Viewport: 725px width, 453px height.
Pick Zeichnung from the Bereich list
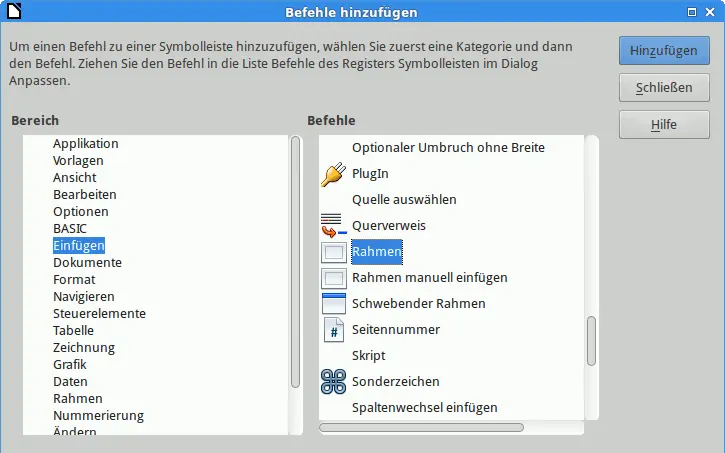coord(84,347)
